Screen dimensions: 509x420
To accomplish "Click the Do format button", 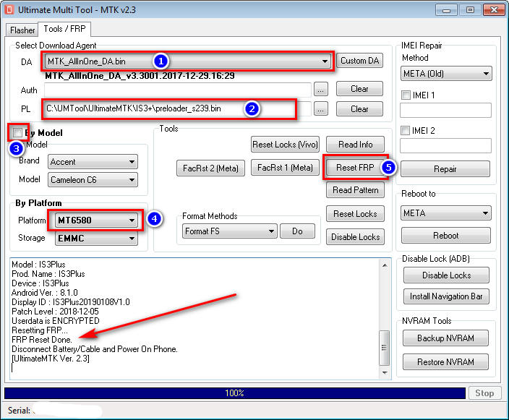I will coord(297,231).
